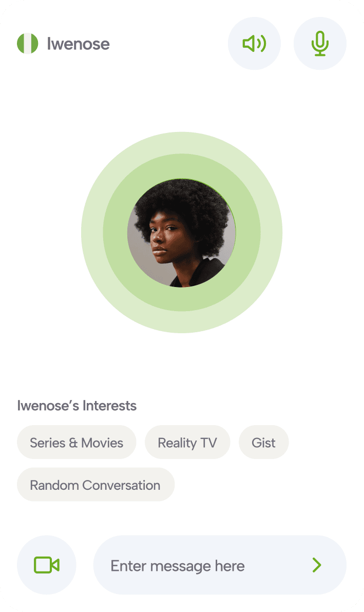Viewport: 364px width, 612px height.
Task: Click the Iwenose name in header
Action: tap(78, 44)
